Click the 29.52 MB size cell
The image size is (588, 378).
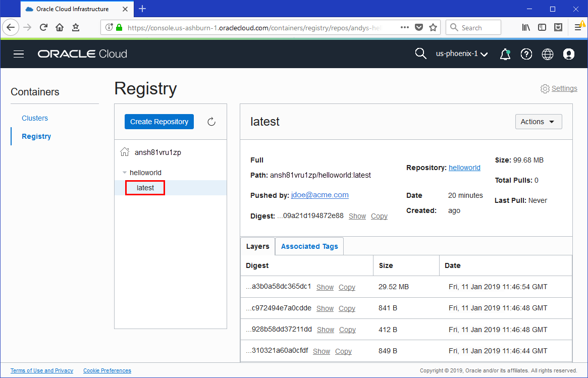[394, 287]
